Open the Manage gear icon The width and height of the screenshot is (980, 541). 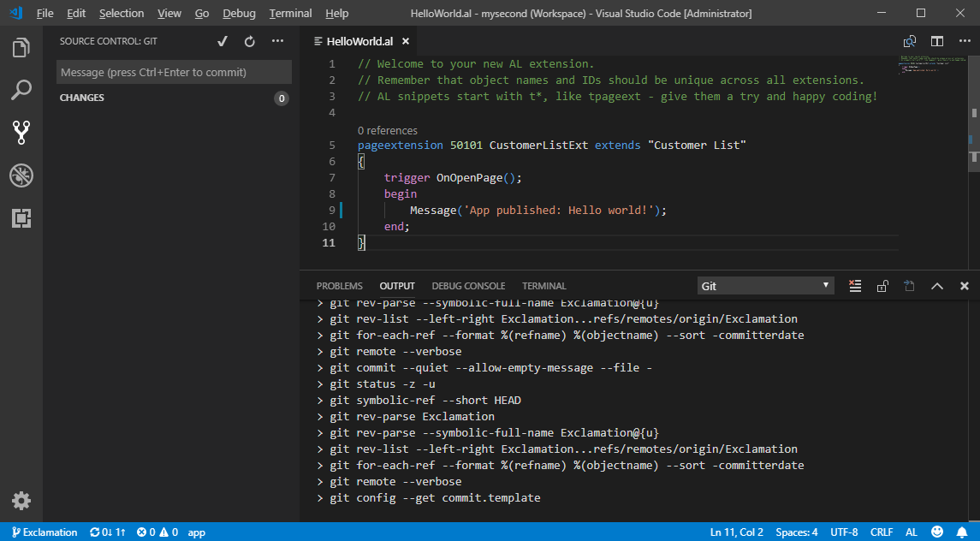click(21, 501)
